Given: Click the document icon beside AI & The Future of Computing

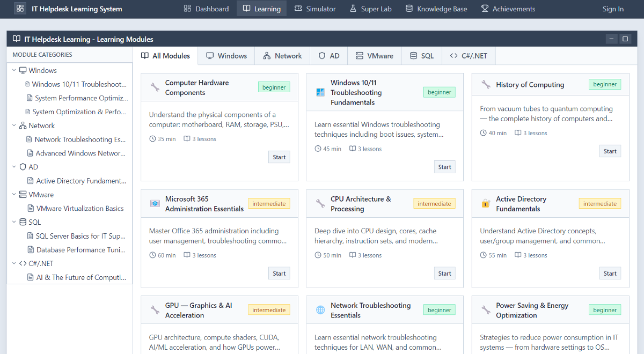Looking at the screenshot, I should click(31, 277).
